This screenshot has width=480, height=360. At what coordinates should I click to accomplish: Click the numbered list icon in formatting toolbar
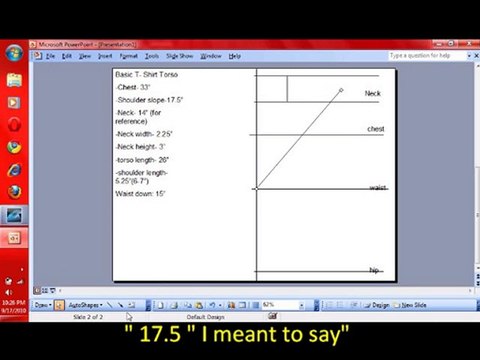pyautogui.click(x=330, y=305)
